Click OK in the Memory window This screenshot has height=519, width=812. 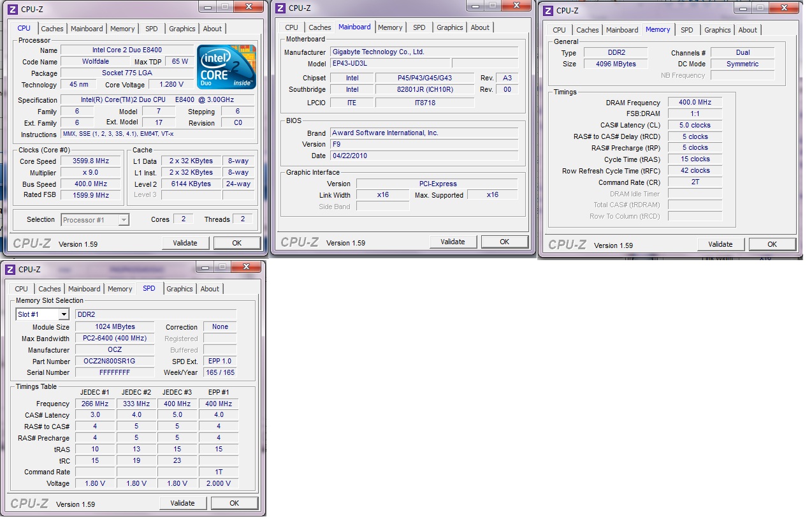coord(772,244)
